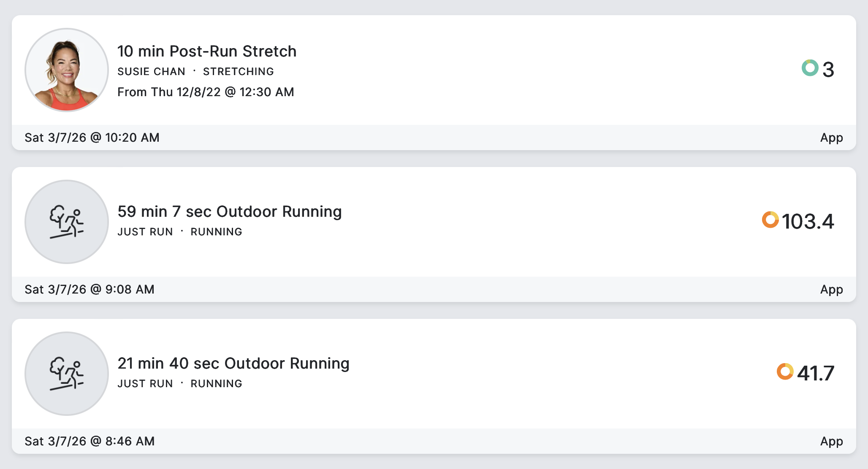Click Sat 3/7/26 @ 10:20 AM timestamp
The image size is (868, 469).
click(92, 137)
